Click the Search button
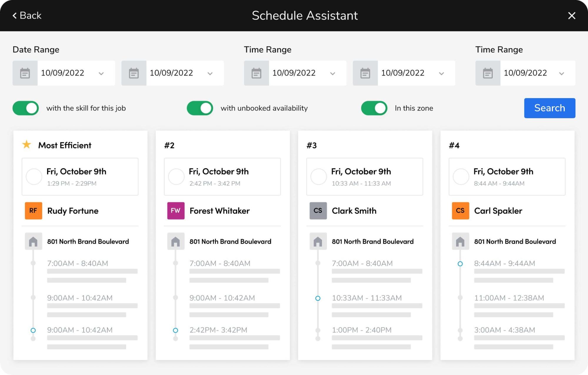Screen dimensions: 588x375 click(x=549, y=108)
